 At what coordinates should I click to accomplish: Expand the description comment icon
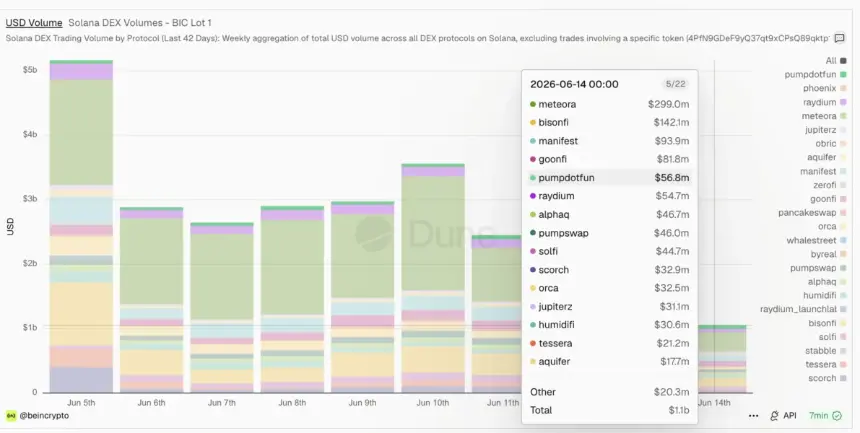[x=839, y=38]
